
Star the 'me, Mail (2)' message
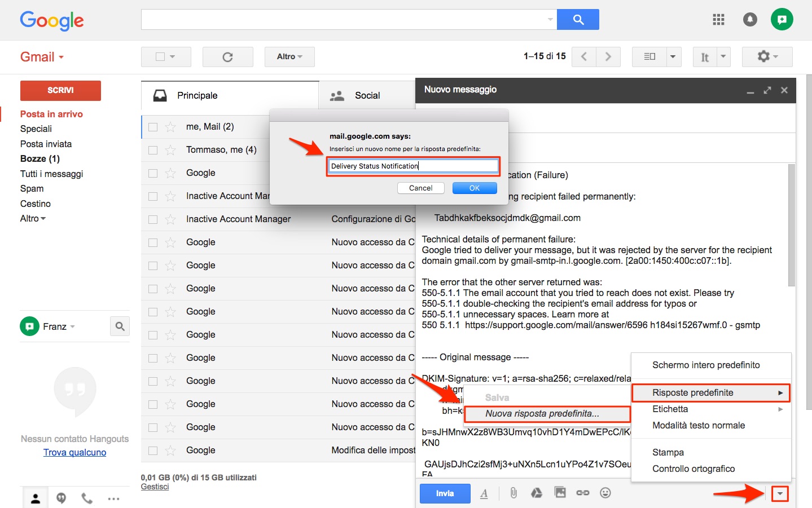point(170,127)
